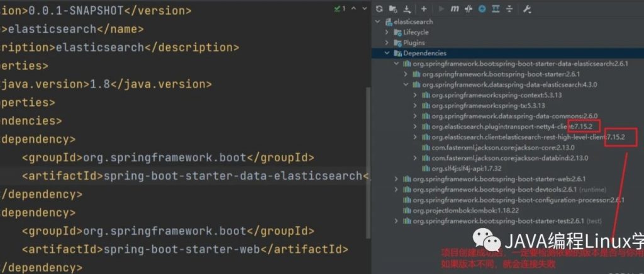This screenshot has width=644, height=274.
Task: Click Collapse All icon in Maven toolbar
Action: 509,9
